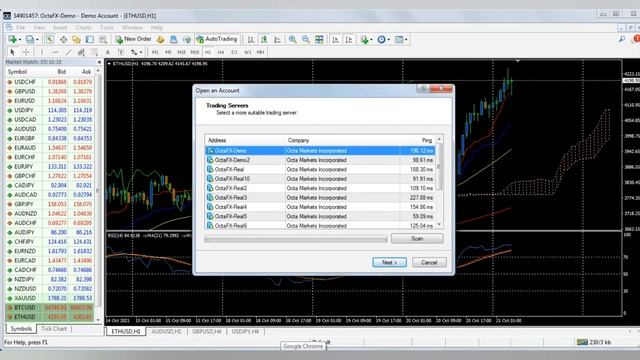Click the Profiles toolbar icon
Viewport: 640px width, 360px height.
(29, 40)
